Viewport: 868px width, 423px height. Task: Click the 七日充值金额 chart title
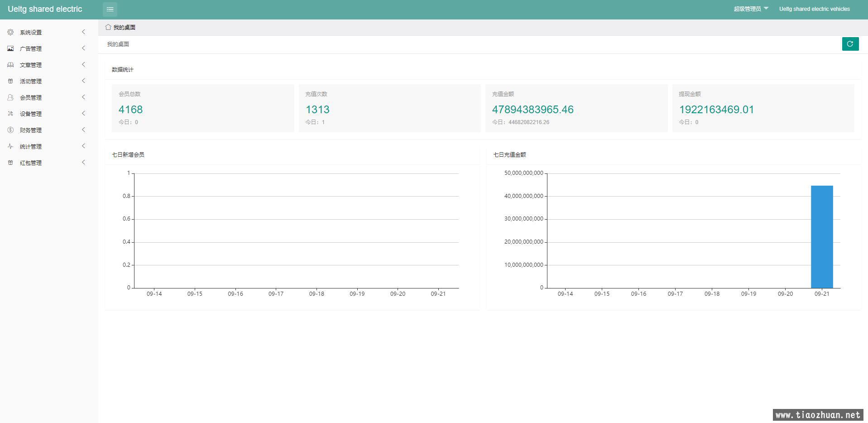[x=510, y=155]
